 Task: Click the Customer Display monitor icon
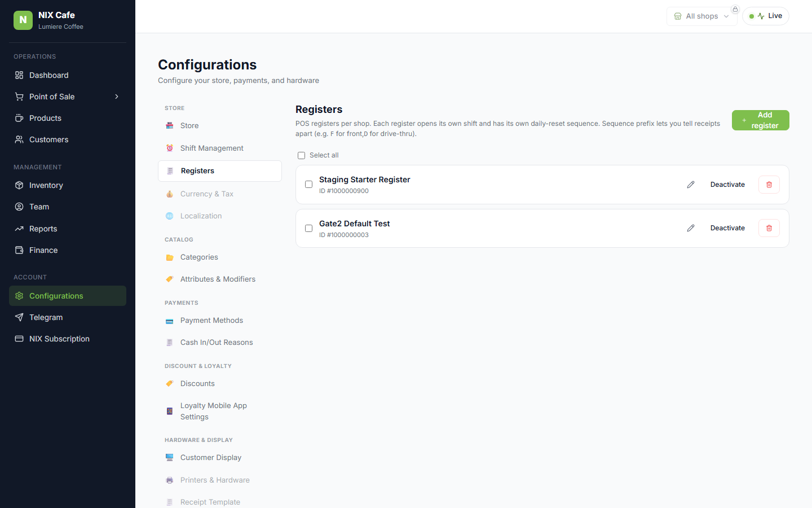coord(170,457)
